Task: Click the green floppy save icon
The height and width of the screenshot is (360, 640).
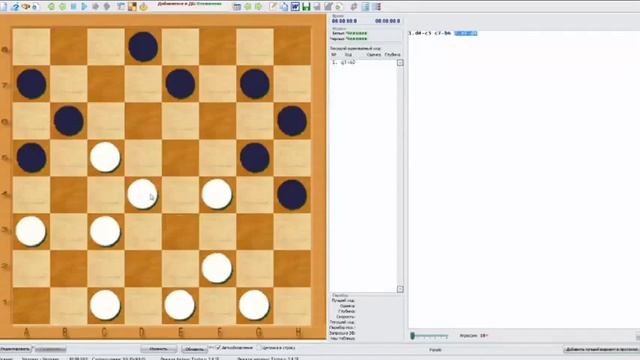Action: point(306,7)
